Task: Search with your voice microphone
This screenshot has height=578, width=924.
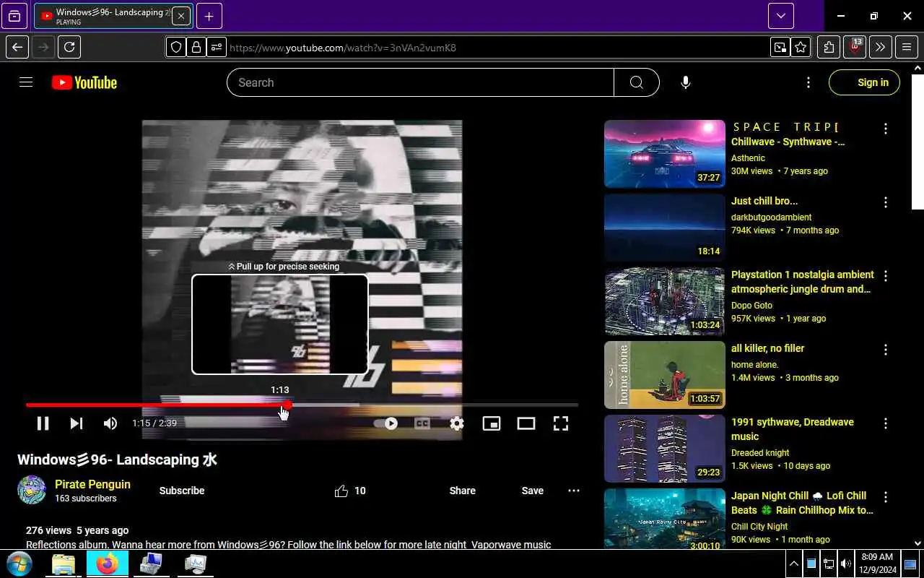Action: pyautogui.click(x=686, y=82)
